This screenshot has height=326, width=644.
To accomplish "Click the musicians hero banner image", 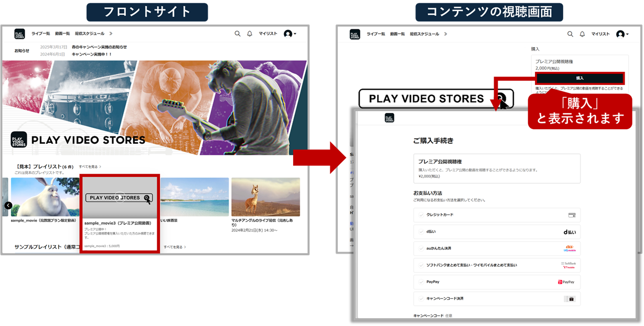I will point(154,108).
